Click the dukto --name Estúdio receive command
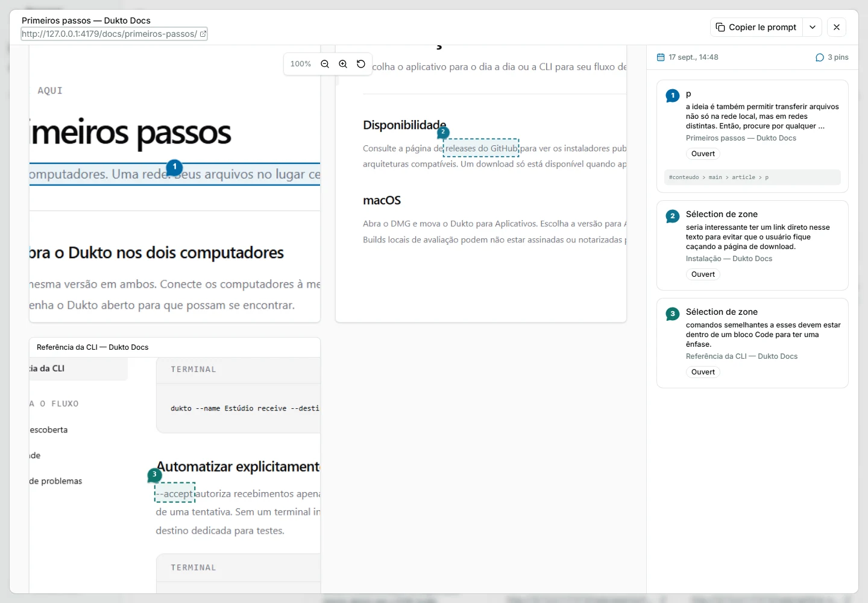 tap(245, 408)
